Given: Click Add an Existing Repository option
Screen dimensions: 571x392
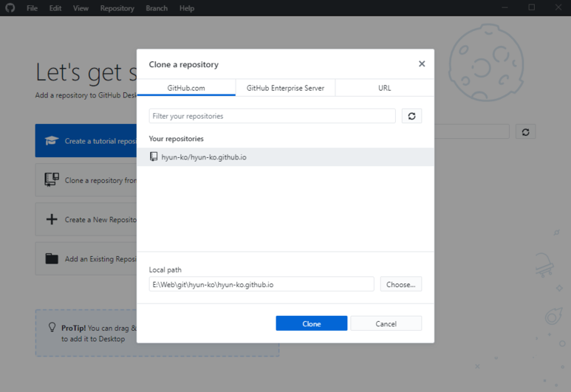Looking at the screenshot, I should click(86, 258).
